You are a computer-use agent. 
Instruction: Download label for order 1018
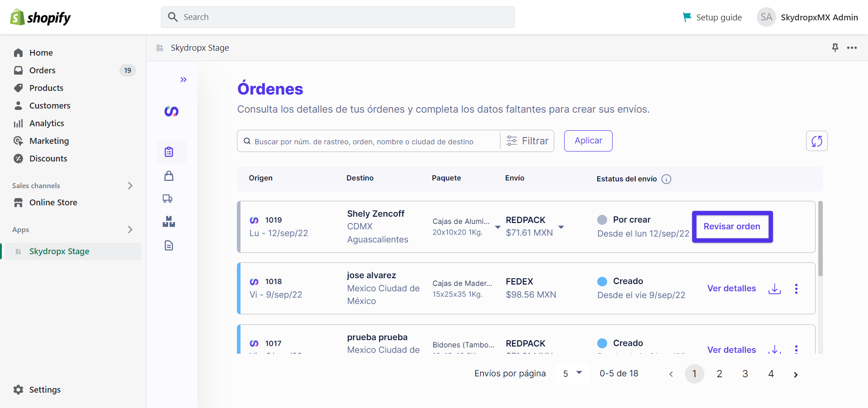pyautogui.click(x=774, y=289)
